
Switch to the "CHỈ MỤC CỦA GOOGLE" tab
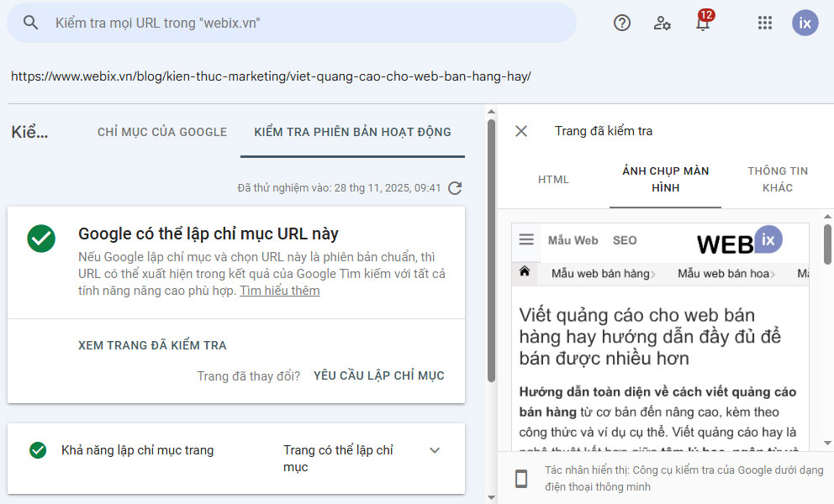161,132
